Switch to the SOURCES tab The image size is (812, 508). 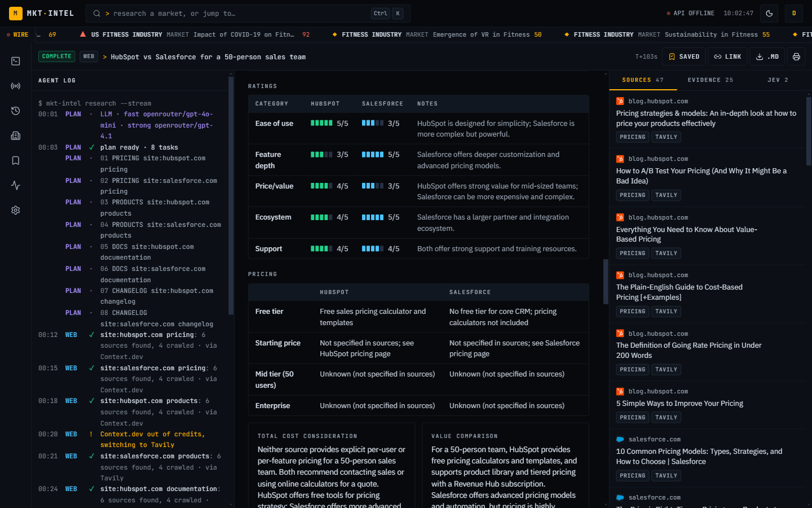point(643,80)
